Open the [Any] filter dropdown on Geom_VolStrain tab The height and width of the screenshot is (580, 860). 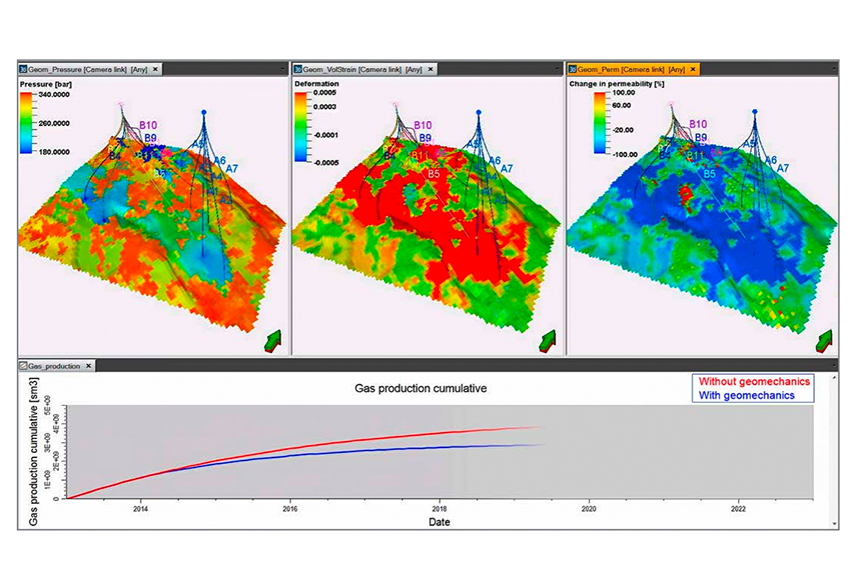[412, 69]
